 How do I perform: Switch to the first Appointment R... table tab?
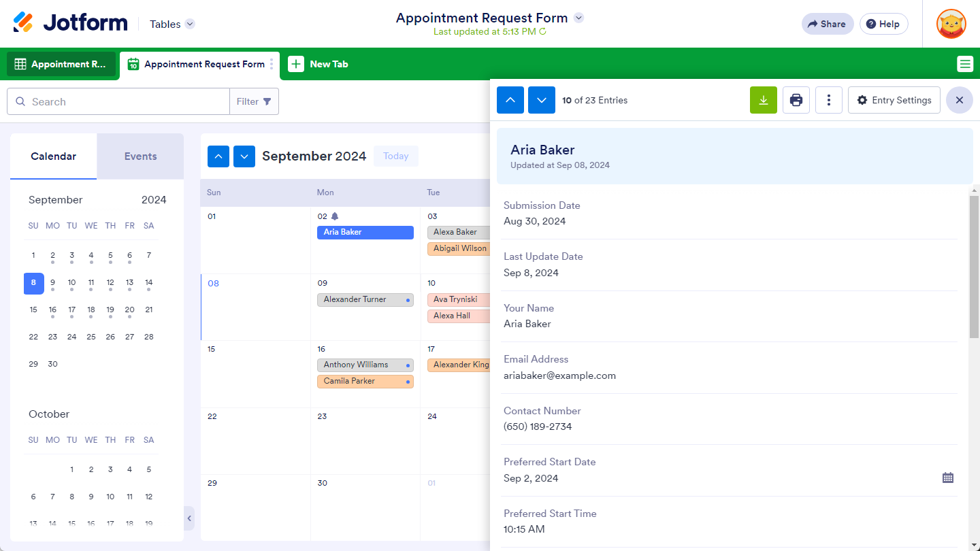pos(61,64)
